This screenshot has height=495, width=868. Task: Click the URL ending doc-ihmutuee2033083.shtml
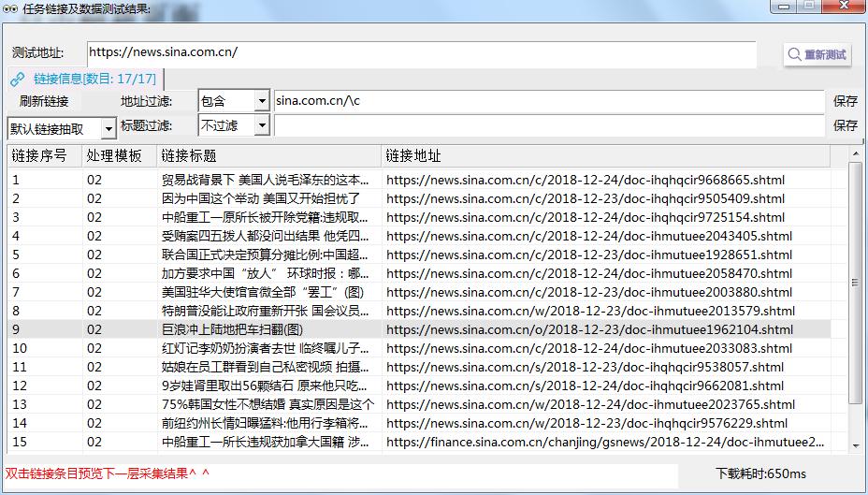(589, 349)
